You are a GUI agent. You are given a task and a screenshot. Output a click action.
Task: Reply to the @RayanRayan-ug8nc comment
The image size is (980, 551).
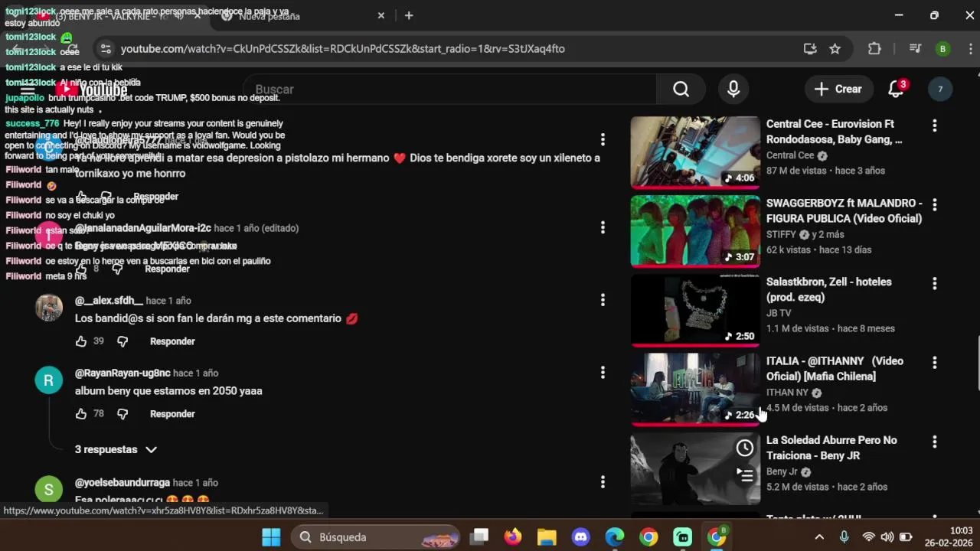tap(172, 414)
